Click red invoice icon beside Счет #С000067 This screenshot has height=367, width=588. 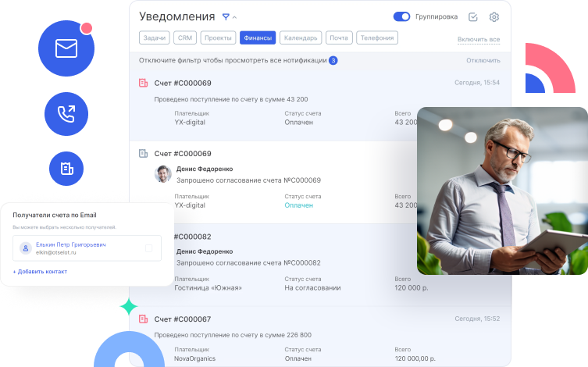(x=143, y=319)
